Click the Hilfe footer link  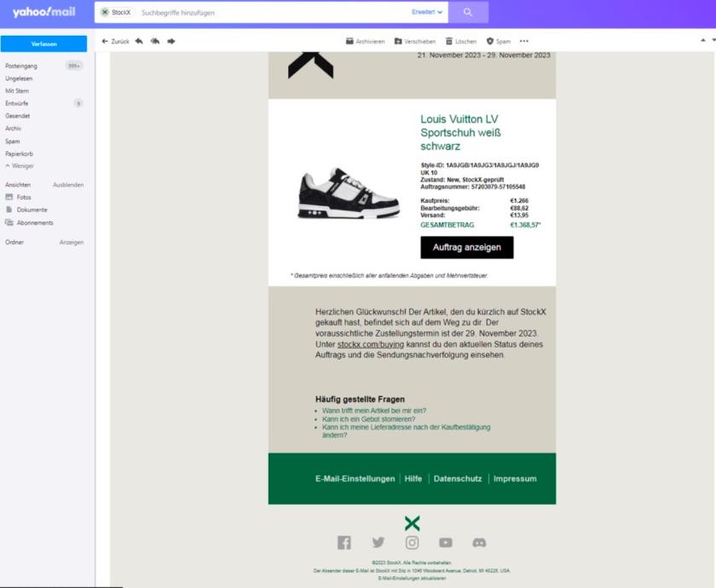pos(413,479)
